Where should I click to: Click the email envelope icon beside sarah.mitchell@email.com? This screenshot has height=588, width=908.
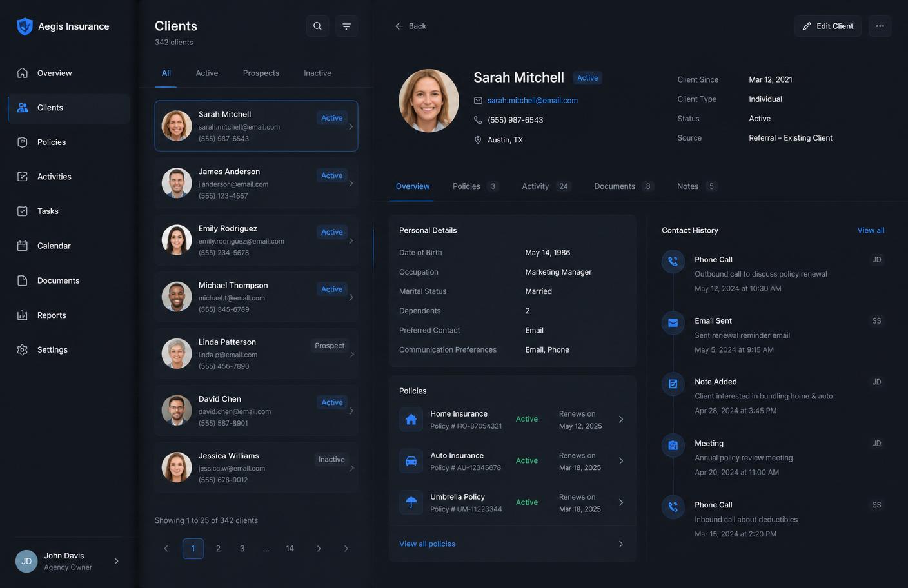coord(478,101)
